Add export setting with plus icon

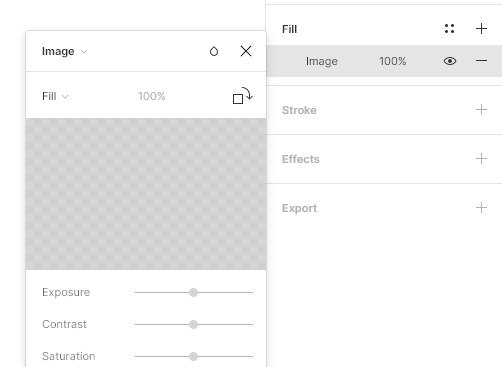tap(481, 208)
